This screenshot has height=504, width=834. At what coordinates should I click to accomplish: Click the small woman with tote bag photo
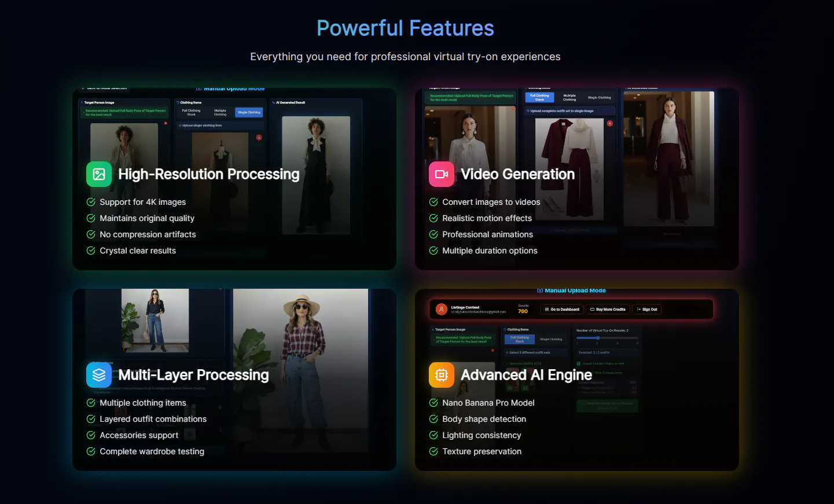pyautogui.click(x=155, y=320)
